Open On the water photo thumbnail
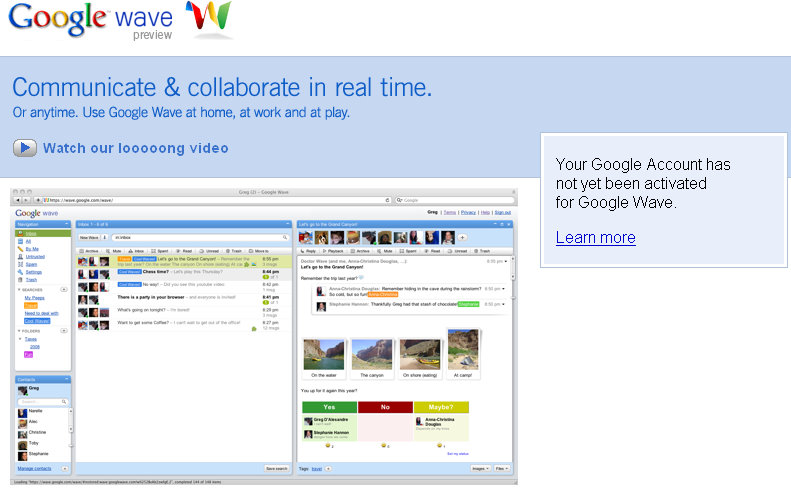Viewport: 791px width, 490px height. [x=324, y=359]
